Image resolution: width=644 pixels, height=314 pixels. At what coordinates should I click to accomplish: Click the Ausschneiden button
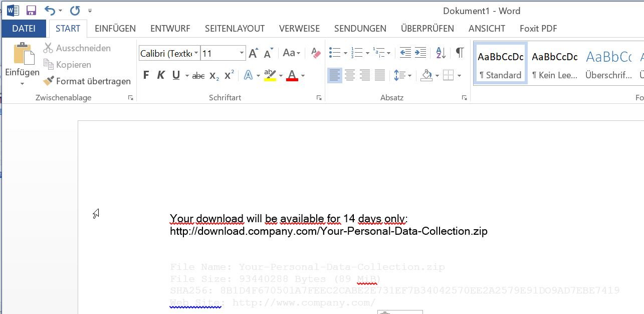[77, 48]
